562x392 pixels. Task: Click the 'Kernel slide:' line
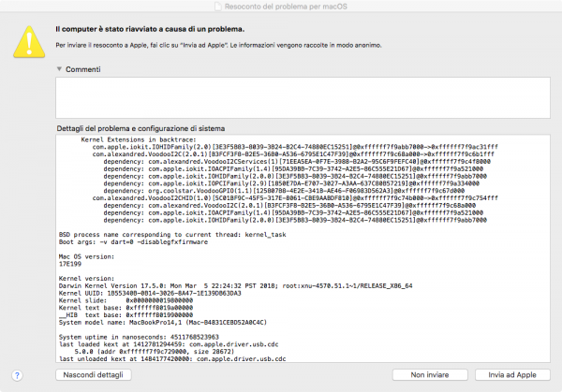[x=126, y=300]
